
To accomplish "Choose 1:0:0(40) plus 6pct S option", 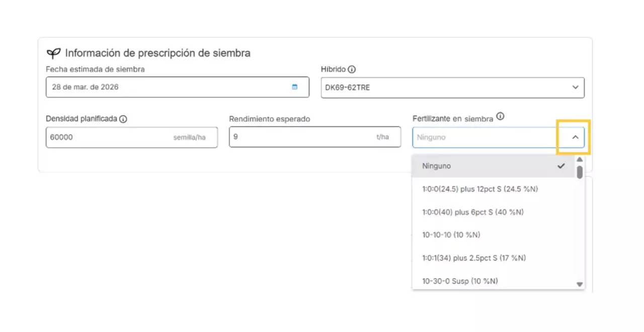I will [x=472, y=212].
